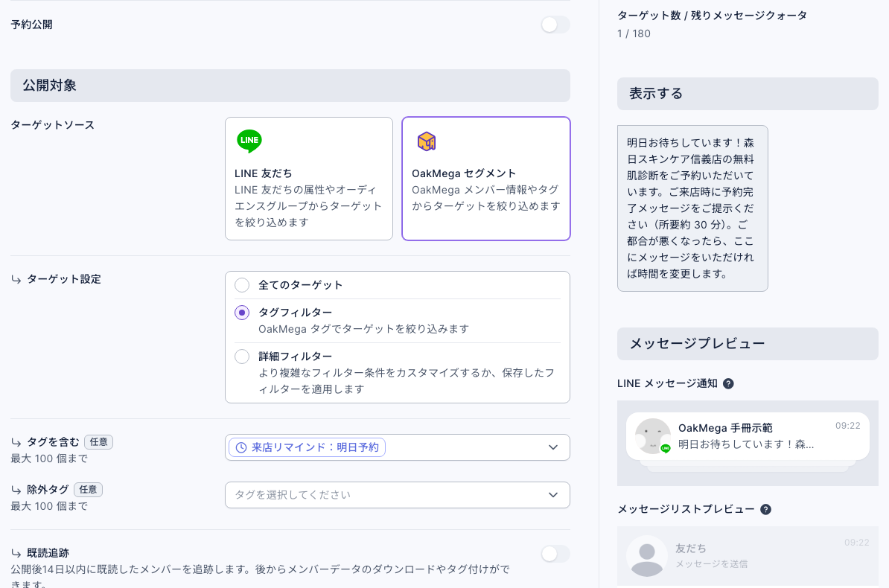Click the ターゲットソース label
The width and height of the screenshot is (889, 588).
coord(53,125)
